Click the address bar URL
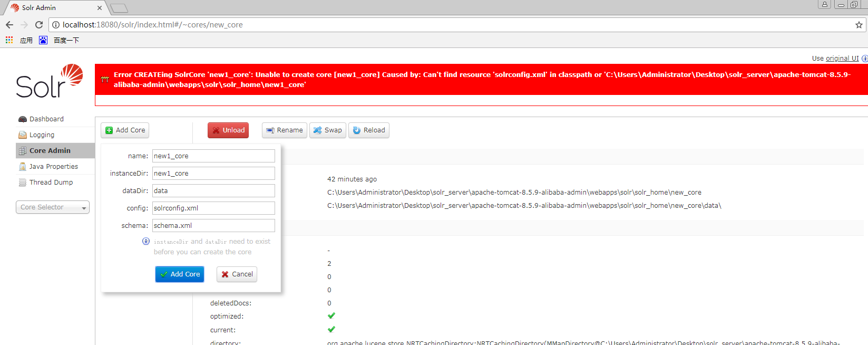868x345 pixels. [153, 25]
